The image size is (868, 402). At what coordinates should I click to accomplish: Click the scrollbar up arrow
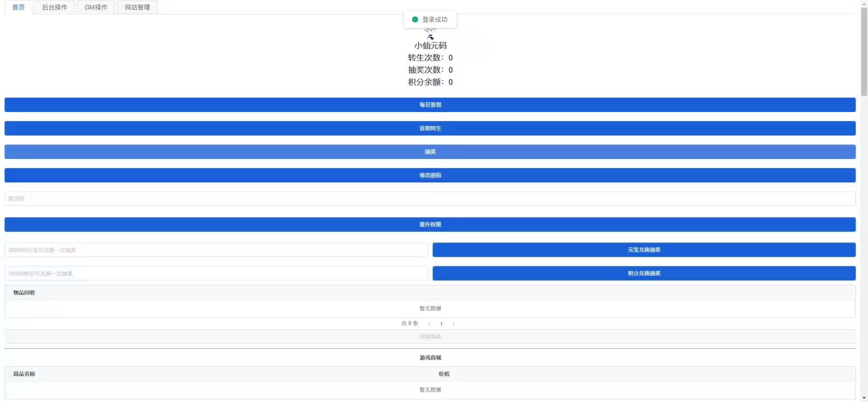pyautogui.click(x=864, y=3)
